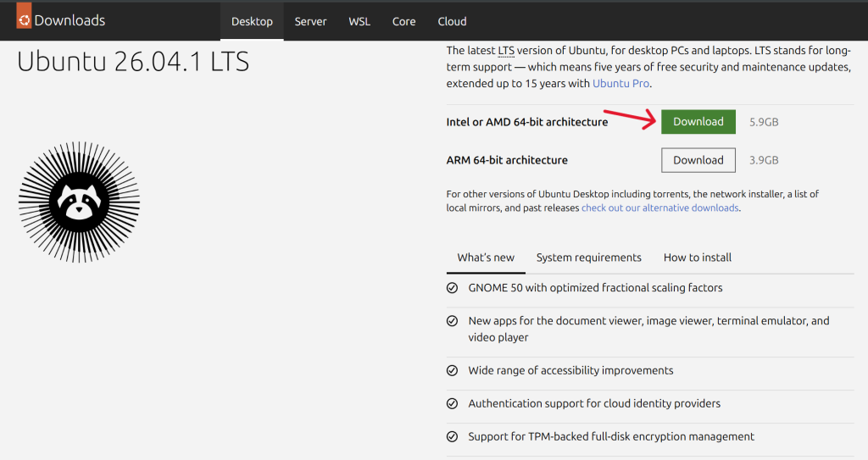Screen dimensions: 868x460
Task: Click the 'Ubuntu 26.04.1 LTS' heading
Action: click(x=133, y=62)
